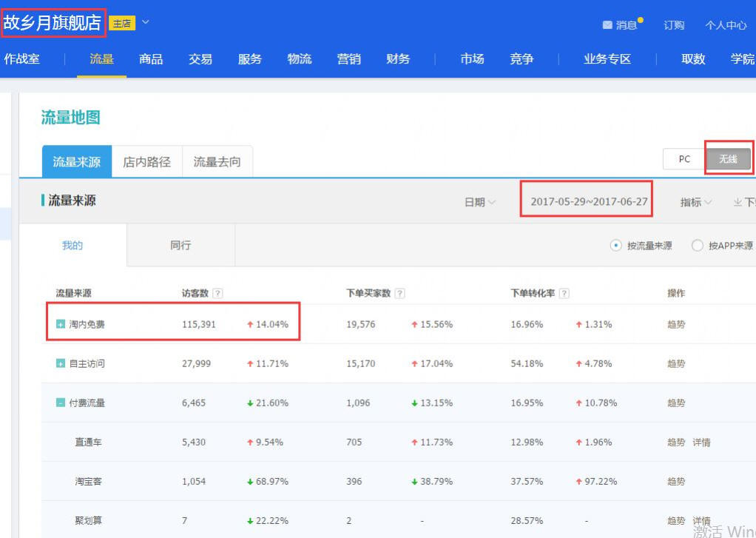Image resolution: width=756 pixels, height=538 pixels.
Task: Click 详情 for the 直通车 row
Action: coord(701,442)
